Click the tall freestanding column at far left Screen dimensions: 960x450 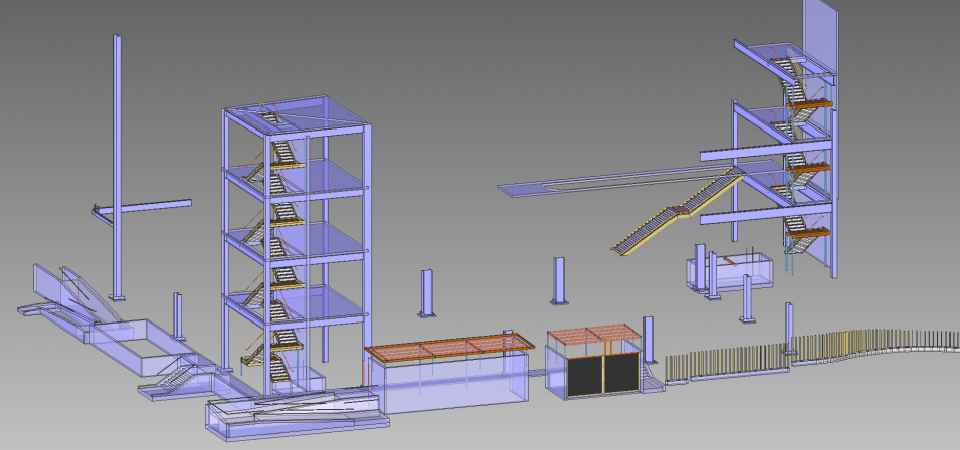pos(117,170)
